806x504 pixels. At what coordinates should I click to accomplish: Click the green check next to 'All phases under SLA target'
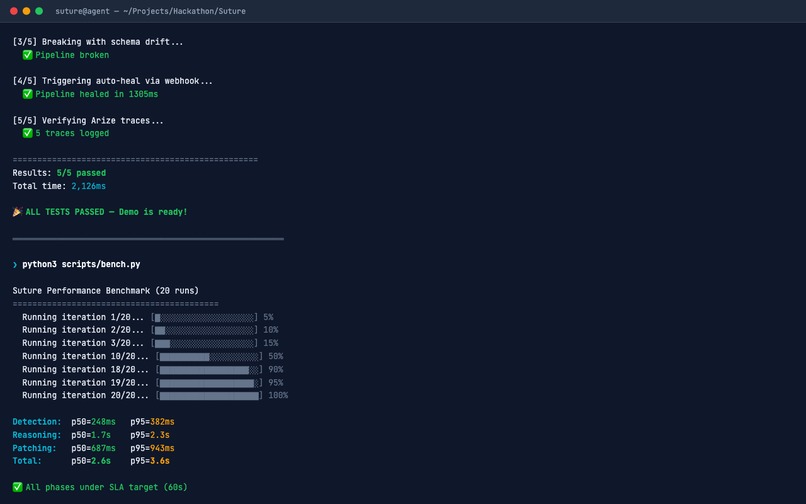point(17,487)
